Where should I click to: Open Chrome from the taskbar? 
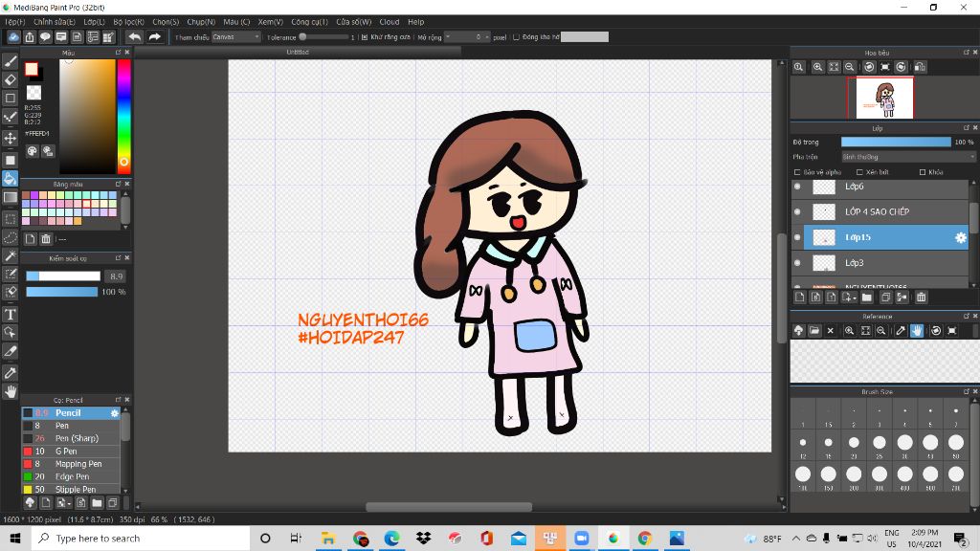(644, 539)
